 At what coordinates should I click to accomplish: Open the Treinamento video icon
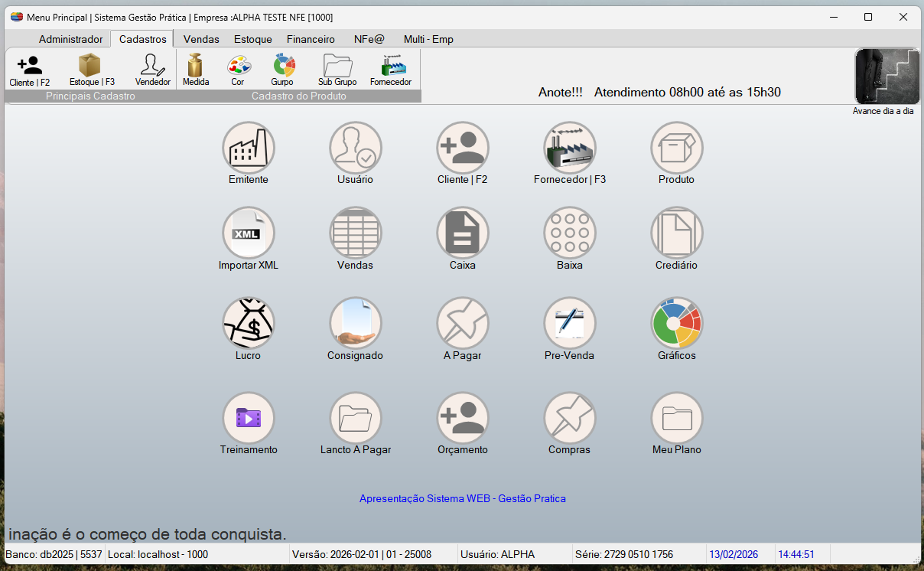coord(249,418)
